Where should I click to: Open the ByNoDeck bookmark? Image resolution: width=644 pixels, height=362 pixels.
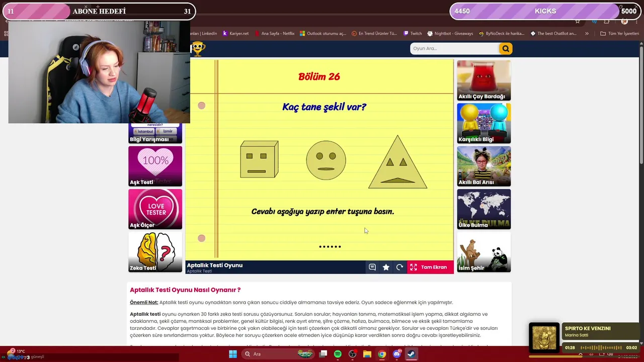502,34
